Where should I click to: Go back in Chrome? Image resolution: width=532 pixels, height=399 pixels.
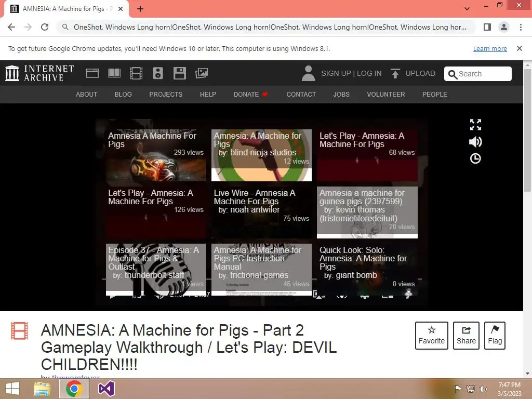[x=11, y=27]
